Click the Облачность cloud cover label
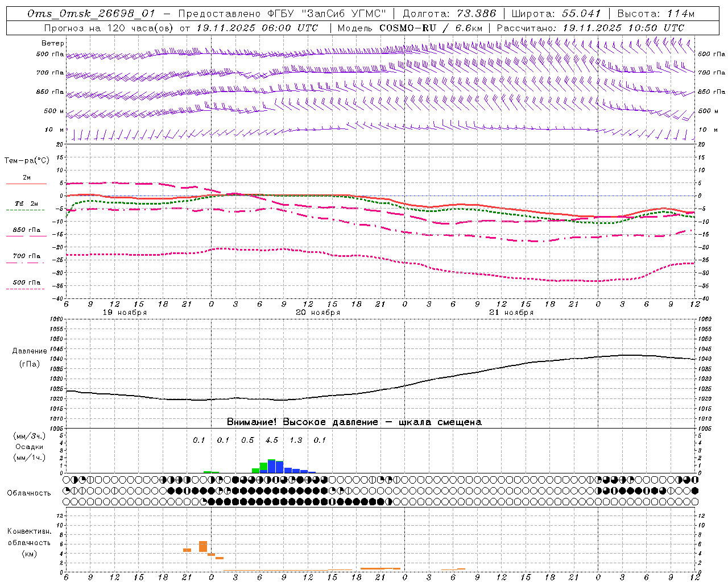 pos(29,493)
